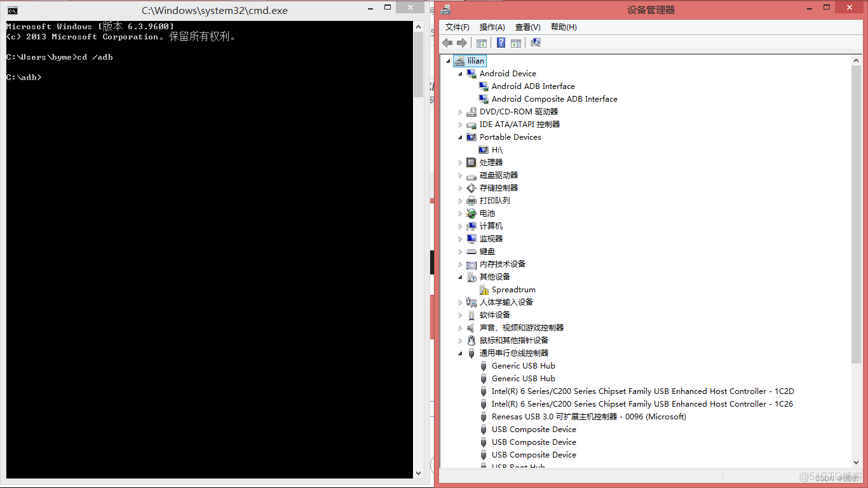The height and width of the screenshot is (488, 868).
Task: Select the H:\ portable device icon
Action: tap(484, 150)
